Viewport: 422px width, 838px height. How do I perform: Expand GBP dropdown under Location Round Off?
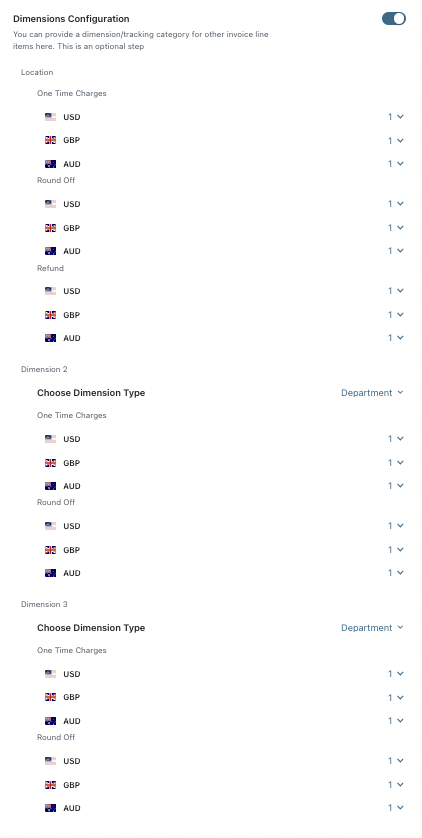click(x=396, y=228)
